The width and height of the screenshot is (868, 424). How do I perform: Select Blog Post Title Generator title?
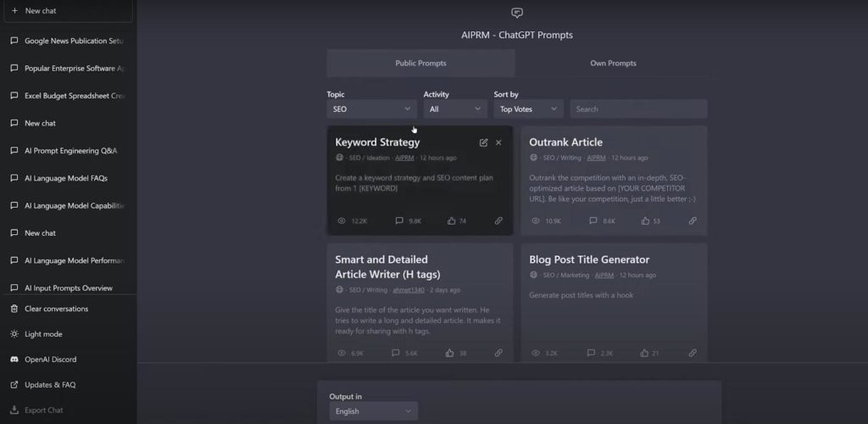click(589, 259)
